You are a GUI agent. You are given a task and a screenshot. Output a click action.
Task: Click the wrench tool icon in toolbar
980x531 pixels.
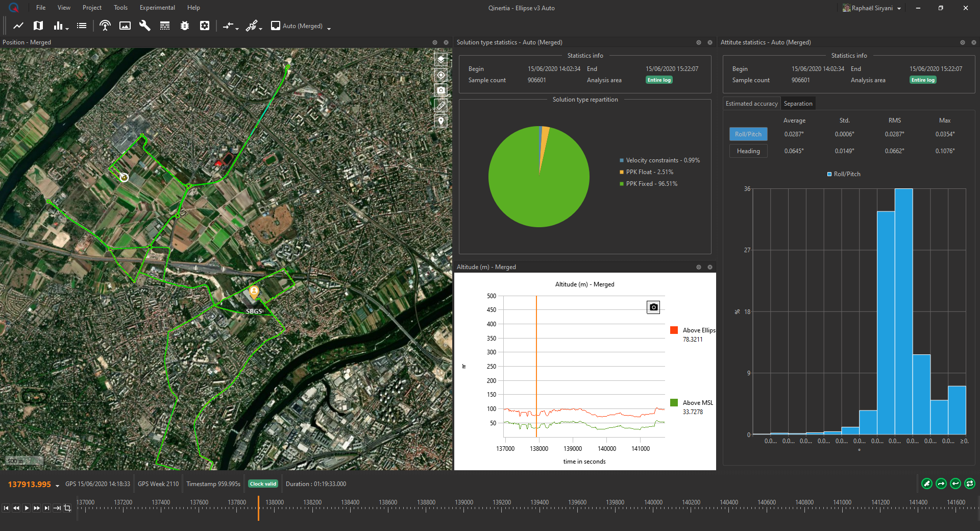tap(145, 26)
